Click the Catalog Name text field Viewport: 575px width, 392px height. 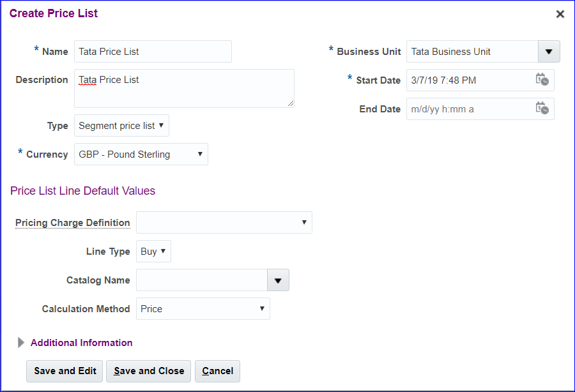click(x=201, y=280)
